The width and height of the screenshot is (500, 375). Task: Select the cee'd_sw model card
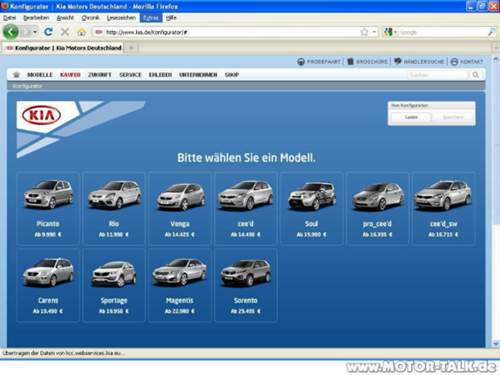[x=444, y=208]
